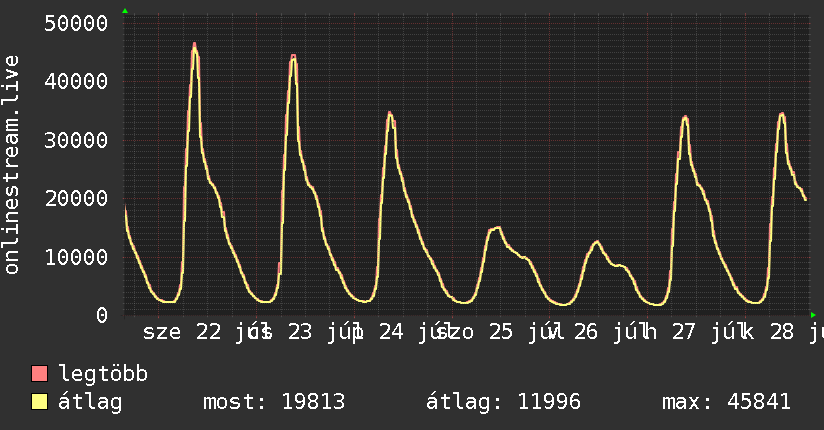Click the 28 date label on x-axis

tap(781, 332)
